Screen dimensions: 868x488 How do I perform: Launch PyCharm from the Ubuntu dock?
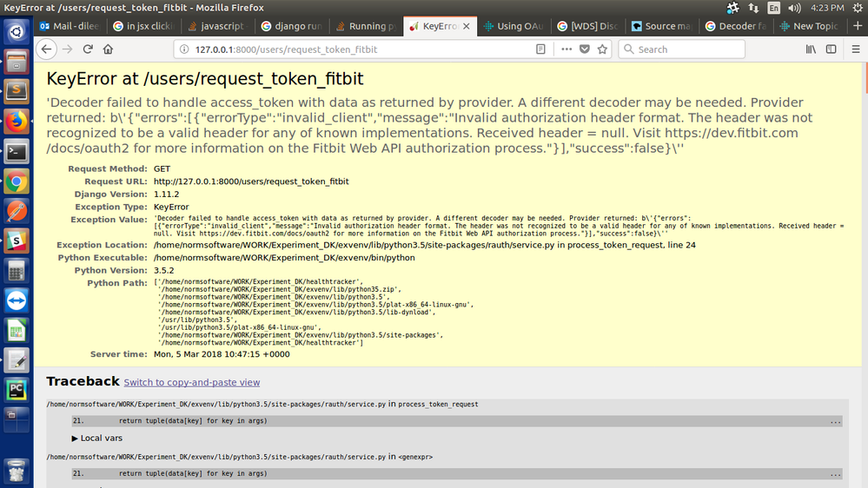point(16,390)
